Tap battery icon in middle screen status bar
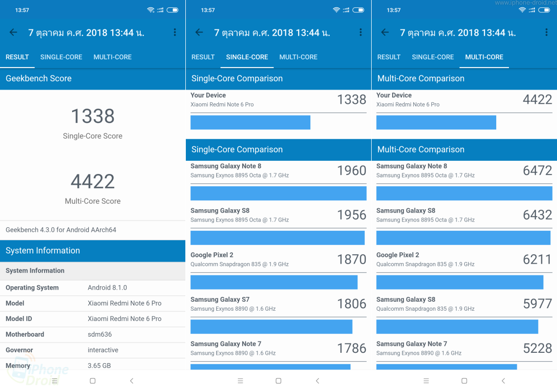The height and width of the screenshot is (392, 557). click(358, 10)
